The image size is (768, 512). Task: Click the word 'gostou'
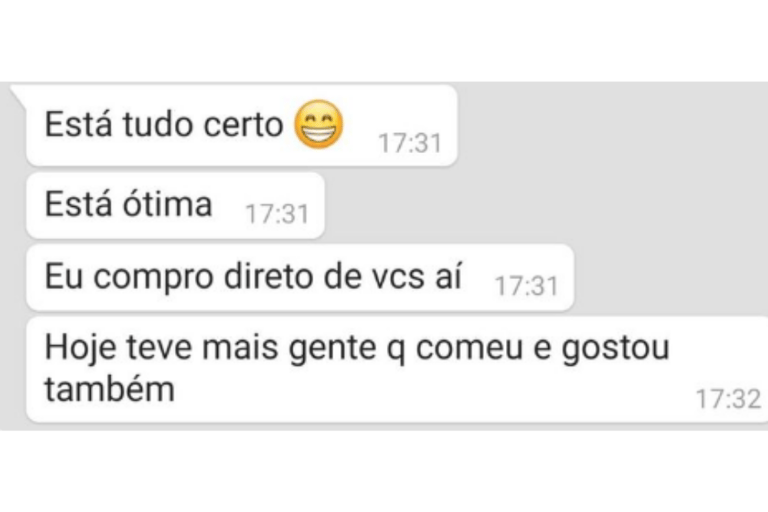(615, 350)
